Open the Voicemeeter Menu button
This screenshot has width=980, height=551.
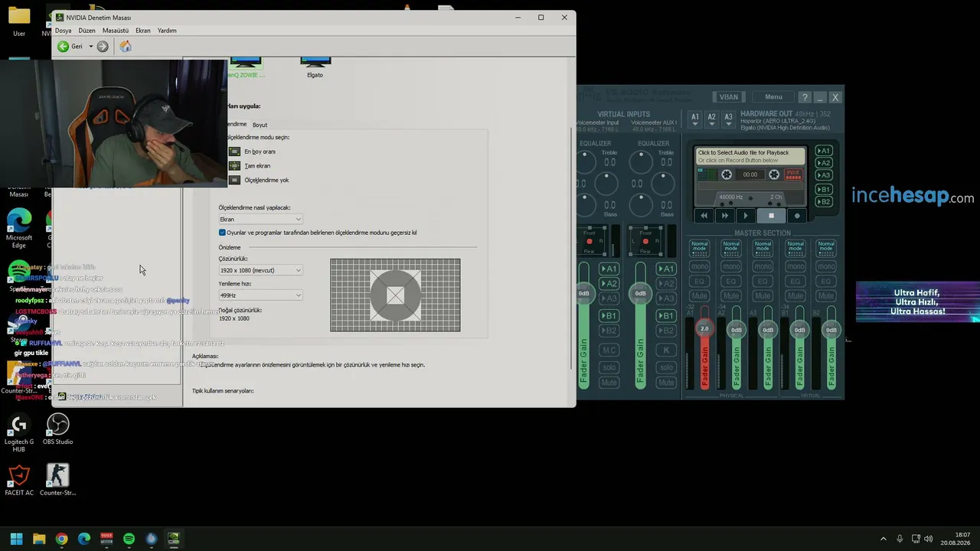[x=773, y=97]
